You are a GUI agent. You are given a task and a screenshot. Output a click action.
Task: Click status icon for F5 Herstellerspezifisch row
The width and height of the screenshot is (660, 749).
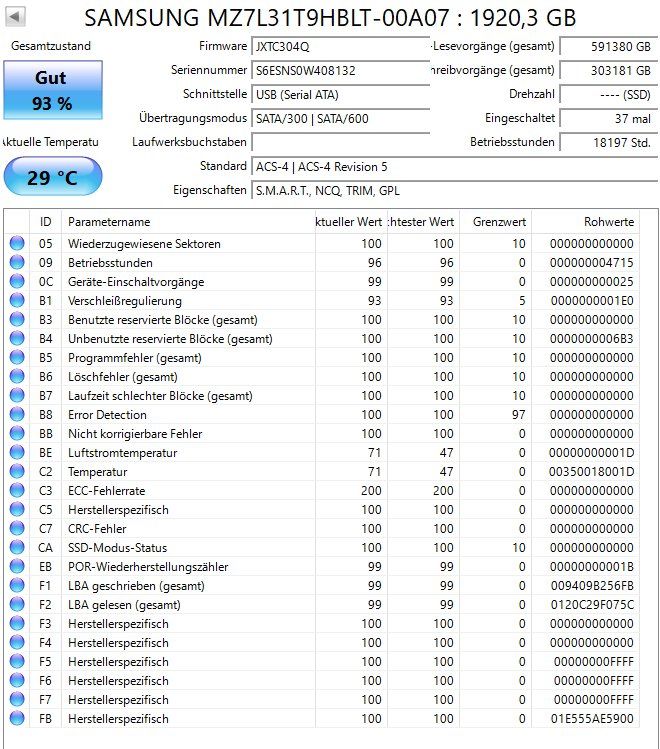click(17, 662)
